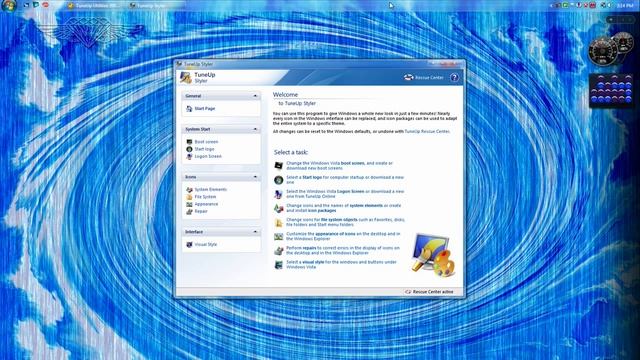Open the help question mark icon
Viewport: 640px width, 360px height.
(454, 77)
